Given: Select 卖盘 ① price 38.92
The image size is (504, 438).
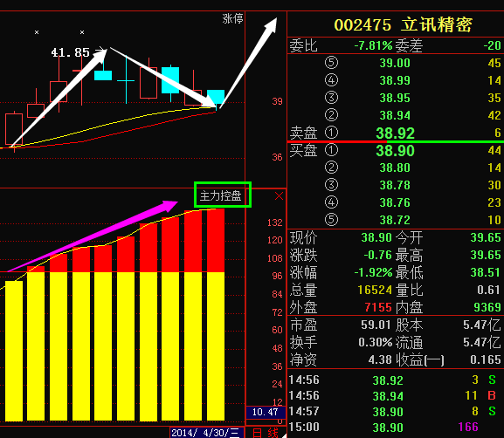Looking at the screenshot, I should tap(396, 133).
